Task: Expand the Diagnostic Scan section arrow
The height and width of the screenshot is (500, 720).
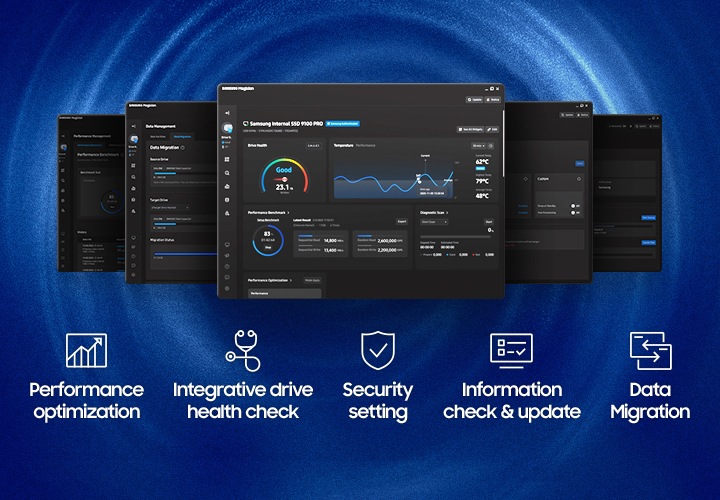Action: click(447, 213)
